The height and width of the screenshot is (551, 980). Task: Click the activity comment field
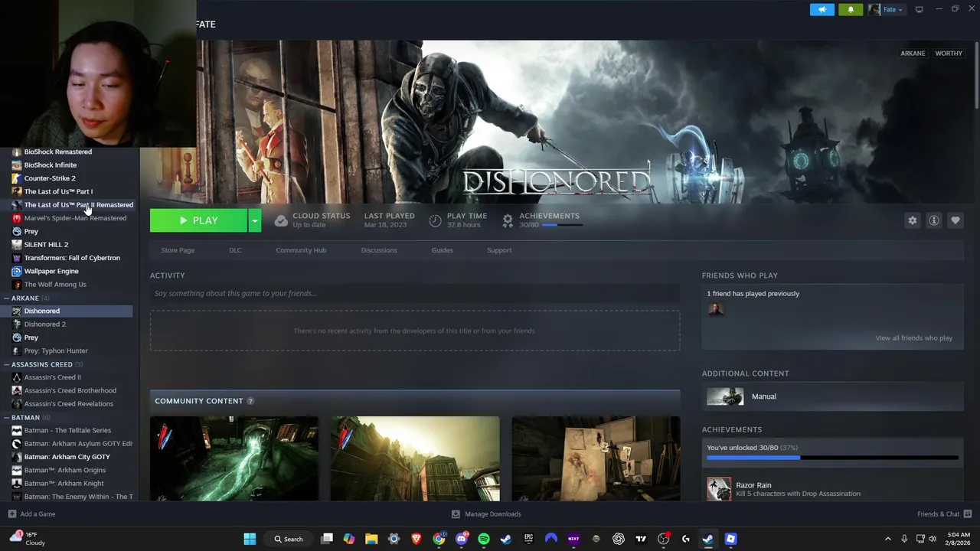[x=414, y=293]
